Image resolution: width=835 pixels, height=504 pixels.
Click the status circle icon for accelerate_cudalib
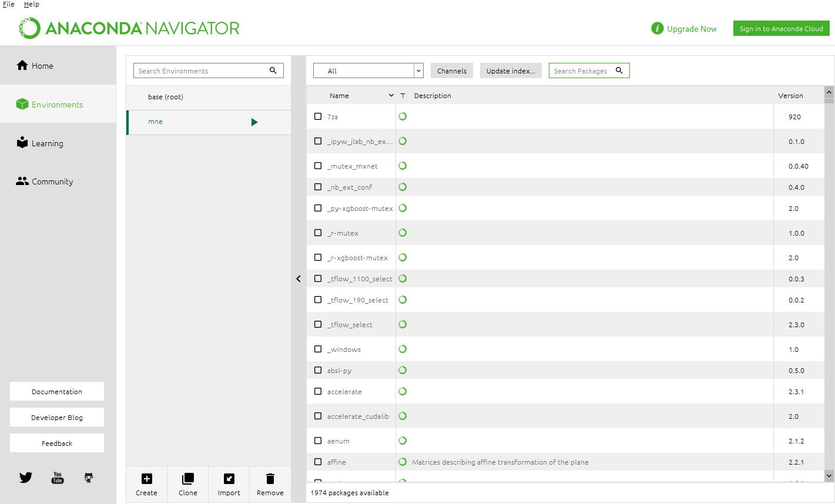tap(403, 416)
